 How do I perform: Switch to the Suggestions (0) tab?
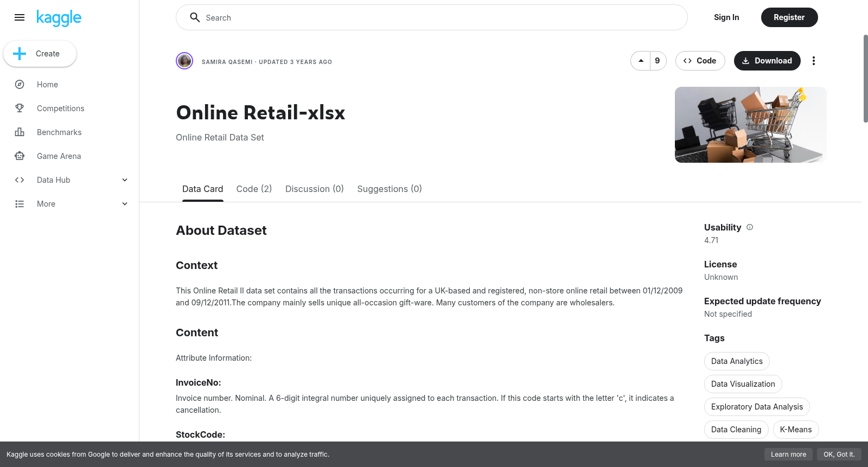390,189
